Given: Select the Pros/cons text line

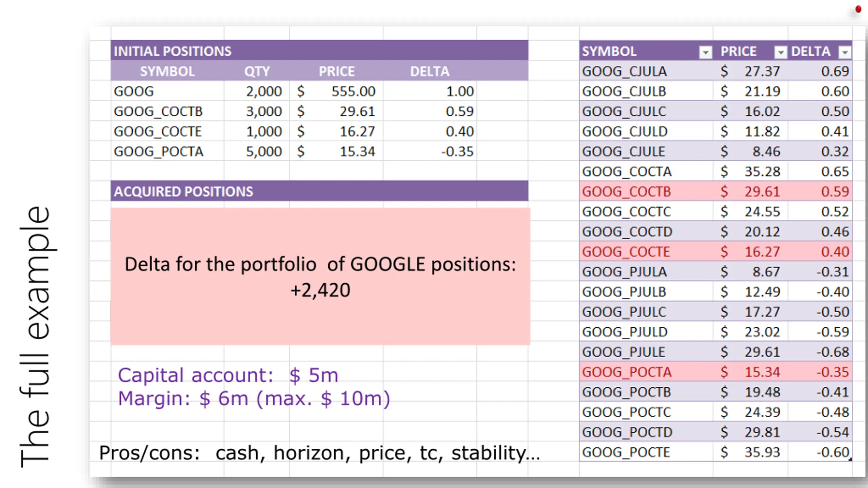Looking at the screenshot, I should 319,453.
